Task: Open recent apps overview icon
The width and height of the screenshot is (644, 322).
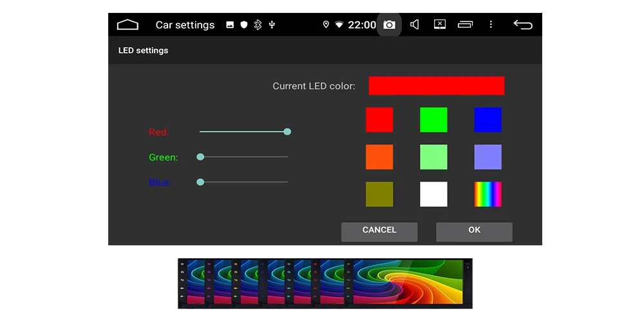Action: click(466, 24)
